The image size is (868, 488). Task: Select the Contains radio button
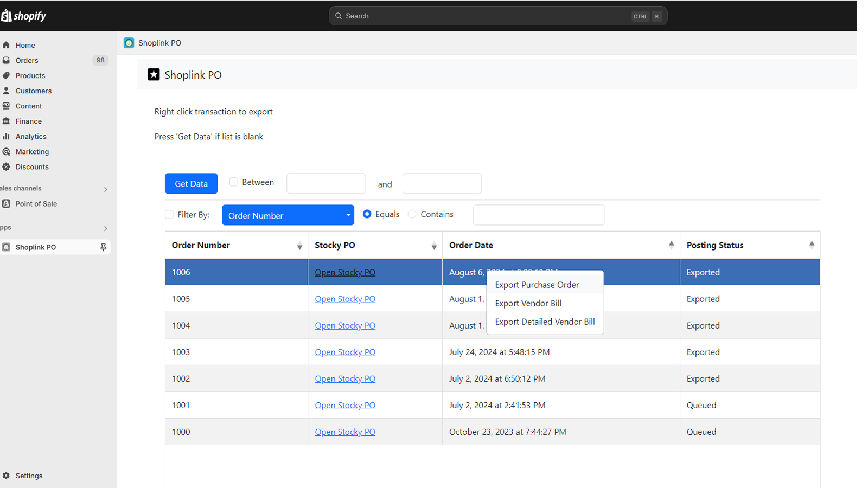click(412, 214)
